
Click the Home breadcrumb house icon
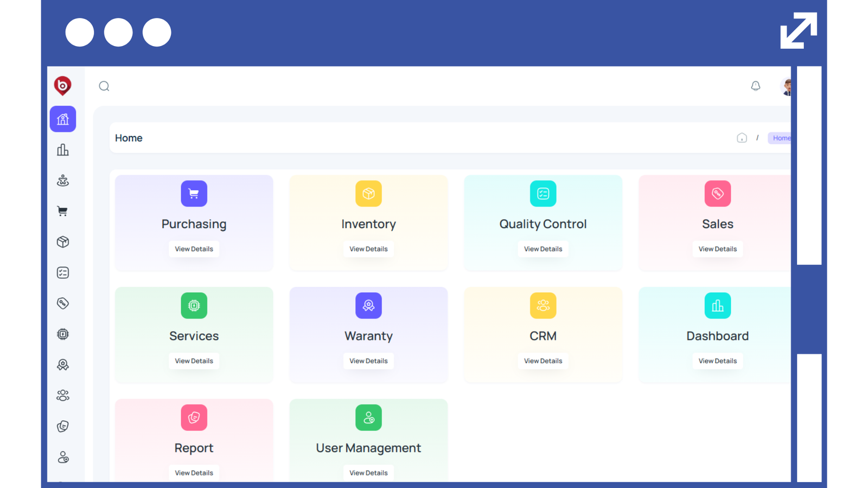(x=742, y=138)
